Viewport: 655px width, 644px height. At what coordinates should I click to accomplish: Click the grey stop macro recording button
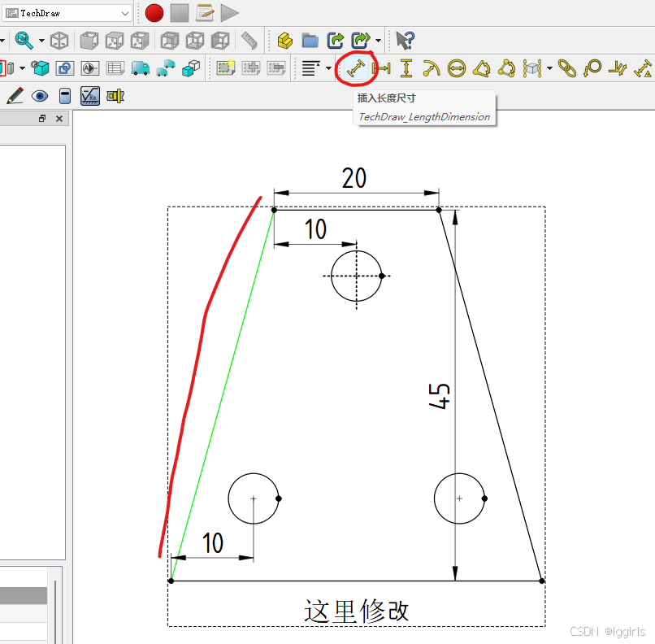tap(180, 13)
